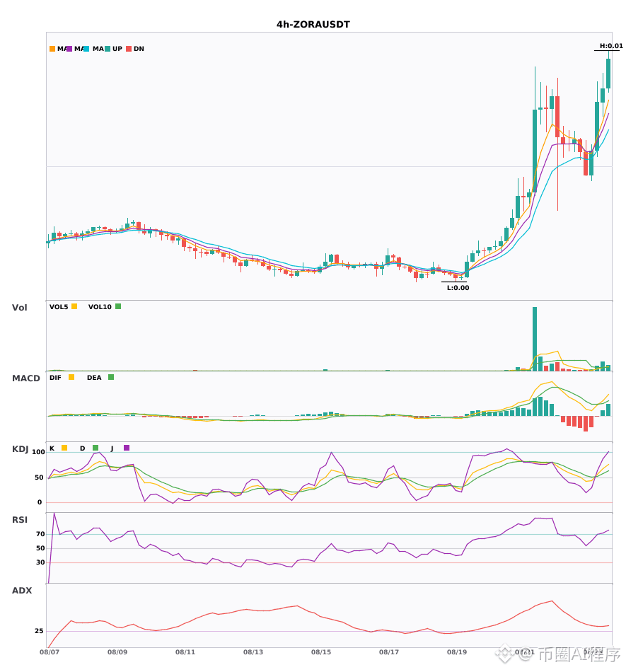This screenshot has width=626, height=672.
Task: Click the DIF legend label
Action: tap(55, 378)
